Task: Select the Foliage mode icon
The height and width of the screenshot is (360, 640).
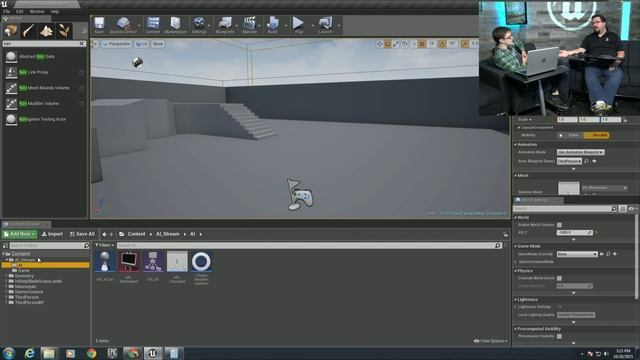Action: click(64, 31)
